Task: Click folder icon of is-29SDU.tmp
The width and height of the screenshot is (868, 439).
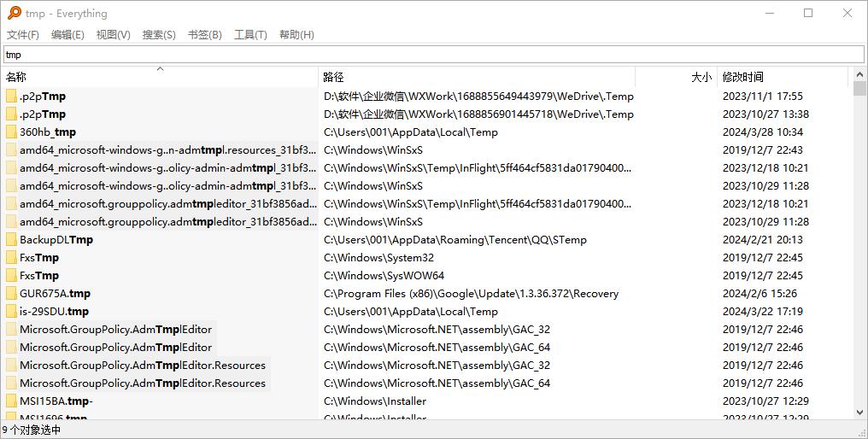Action: [x=11, y=312]
